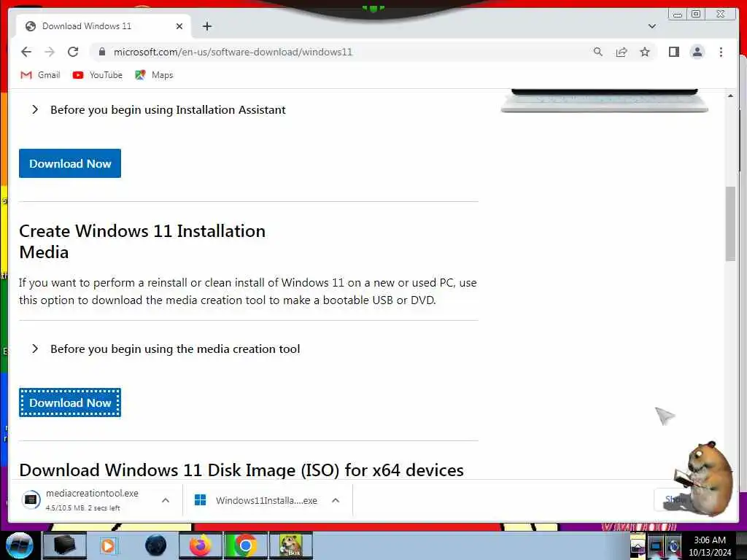The width and height of the screenshot is (747, 560).
Task: Download Now for Installation Assistant
Action: (x=70, y=163)
